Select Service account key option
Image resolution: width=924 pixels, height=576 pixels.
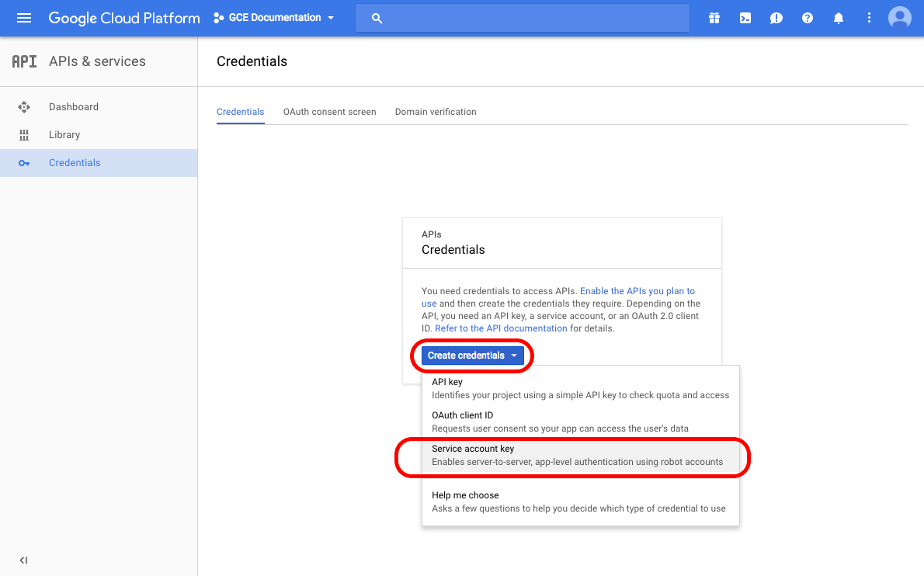coord(581,455)
